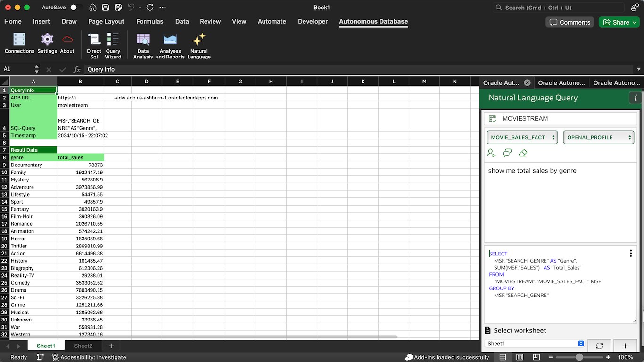Open the undo history dropdown arrow
Screen dimensions: 644x362
(140, 8)
